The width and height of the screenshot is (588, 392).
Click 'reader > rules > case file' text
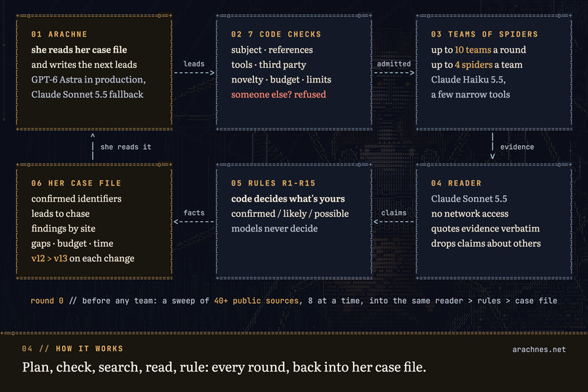[496, 301]
